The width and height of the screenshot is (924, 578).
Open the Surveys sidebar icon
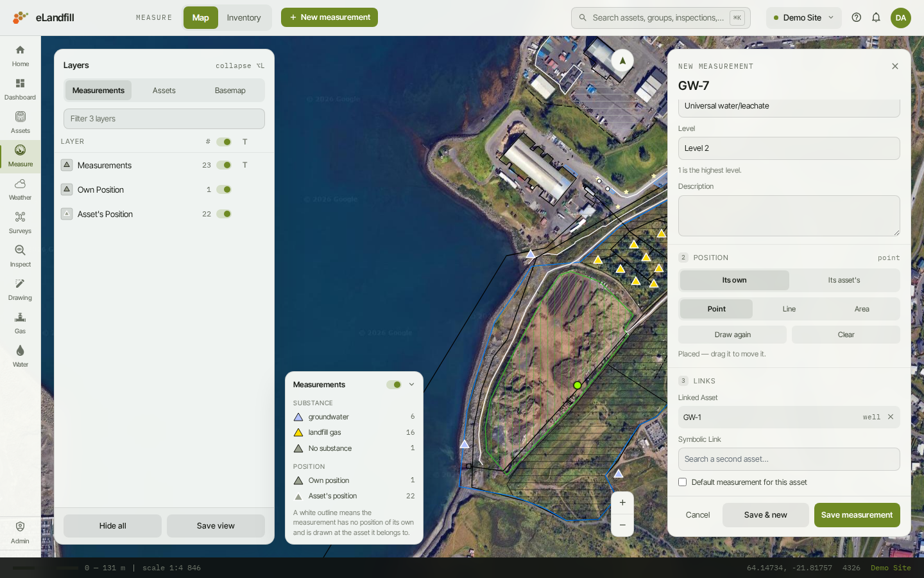click(20, 223)
